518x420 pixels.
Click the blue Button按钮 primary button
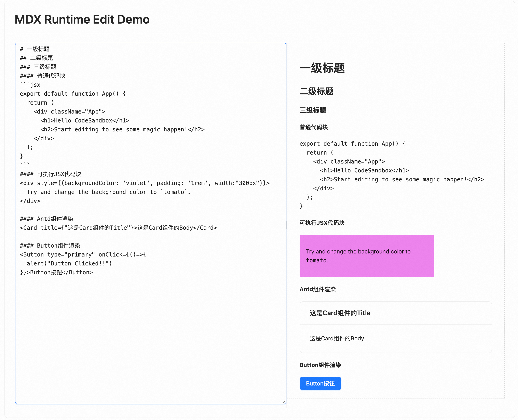coord(320,383)
